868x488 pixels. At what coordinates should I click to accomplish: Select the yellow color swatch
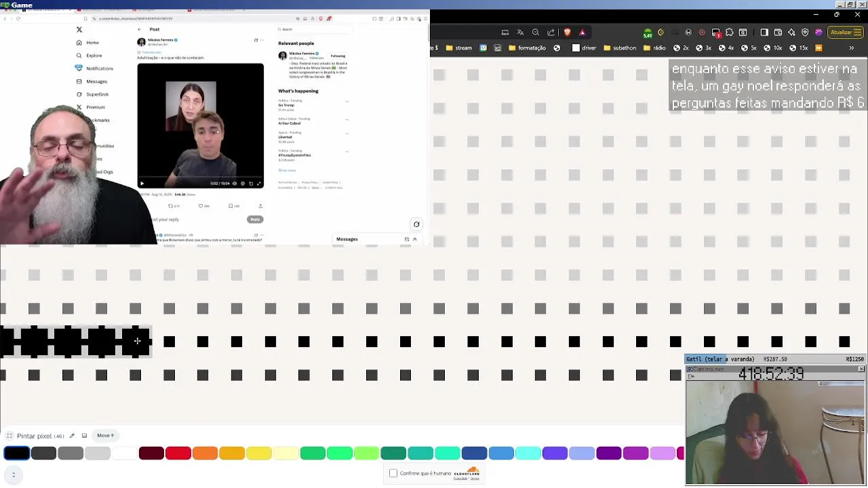[258, 453]
